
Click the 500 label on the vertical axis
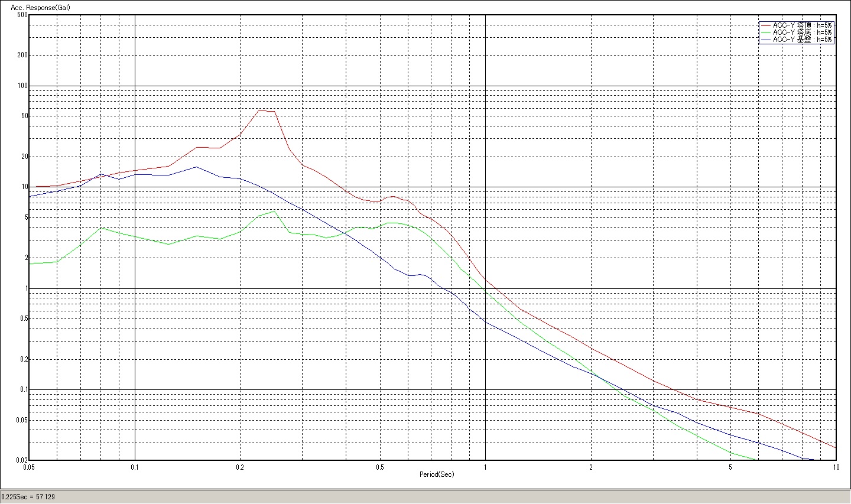coord(22,15)
